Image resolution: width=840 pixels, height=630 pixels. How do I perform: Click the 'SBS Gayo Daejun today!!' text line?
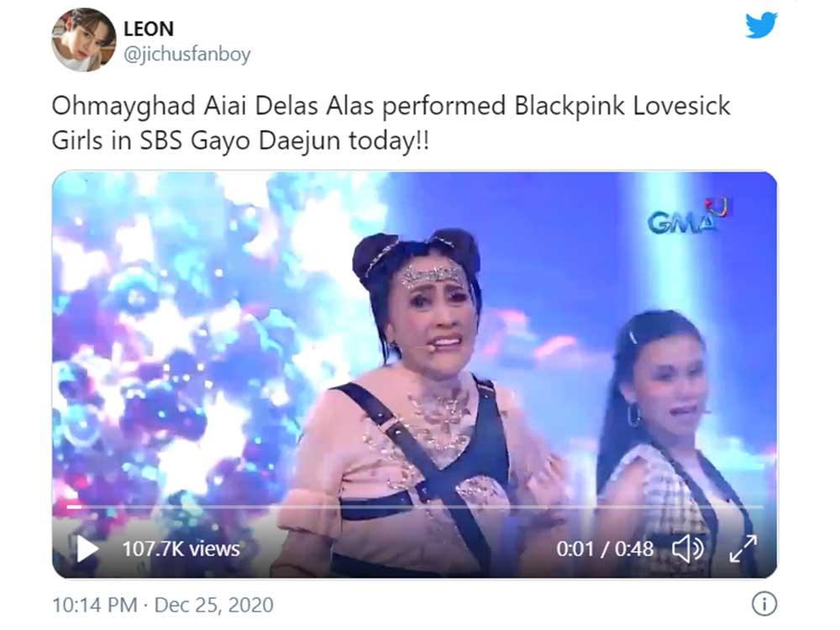pos(285,141)
